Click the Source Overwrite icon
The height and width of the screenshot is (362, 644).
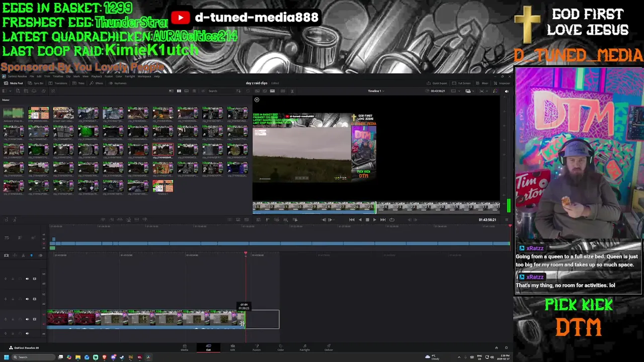pos(144,219)
